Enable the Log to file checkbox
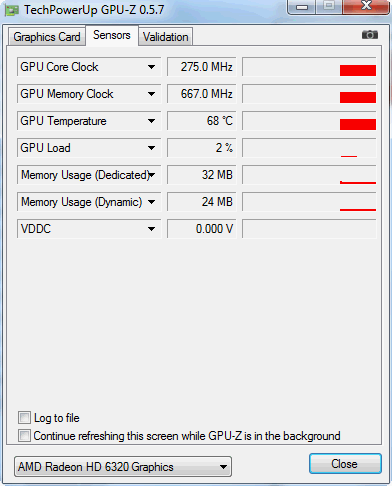This screenshot has width=392, height=486. click(x=24, y=417)
